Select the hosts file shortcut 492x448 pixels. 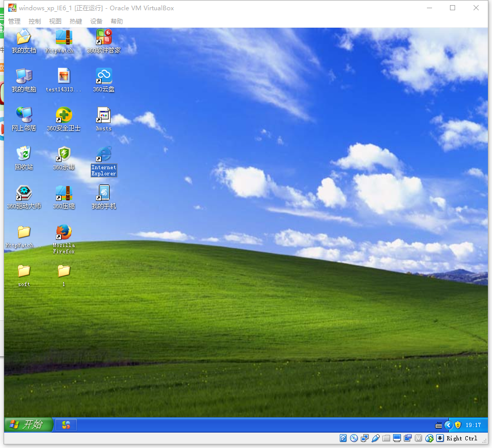pyautogui.click(x=104, y=115)
